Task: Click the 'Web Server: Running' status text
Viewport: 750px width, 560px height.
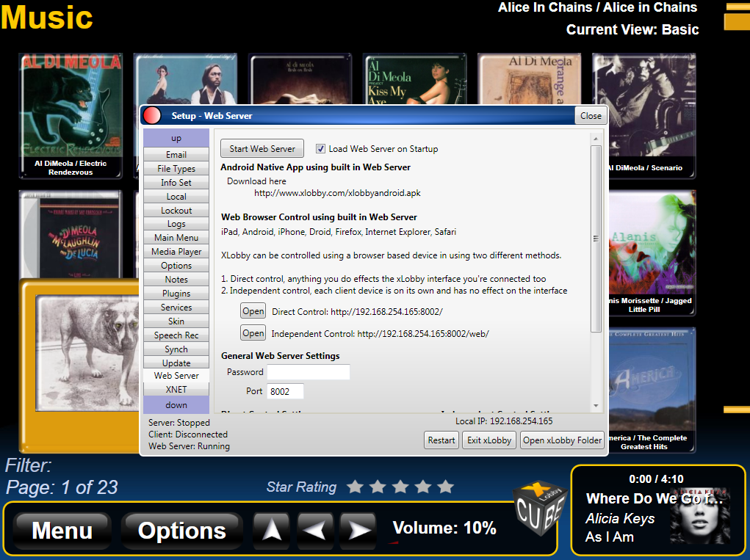Action: (189, 446)
